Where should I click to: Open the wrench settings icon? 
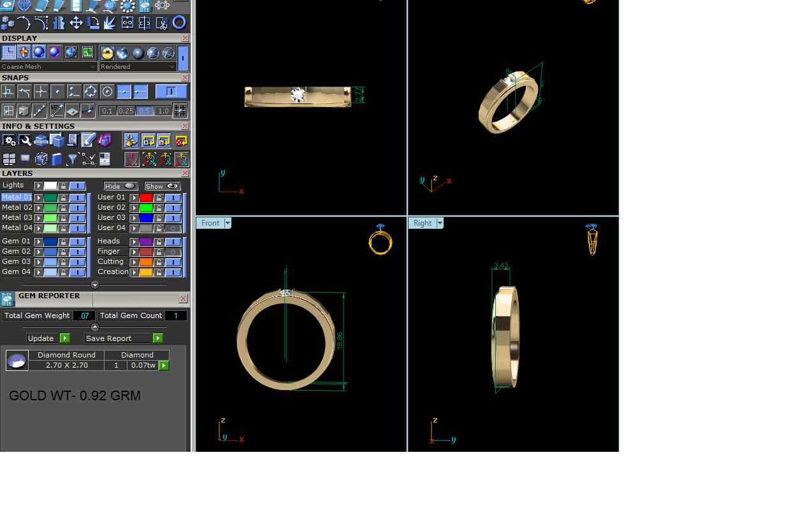coord(25,140)
